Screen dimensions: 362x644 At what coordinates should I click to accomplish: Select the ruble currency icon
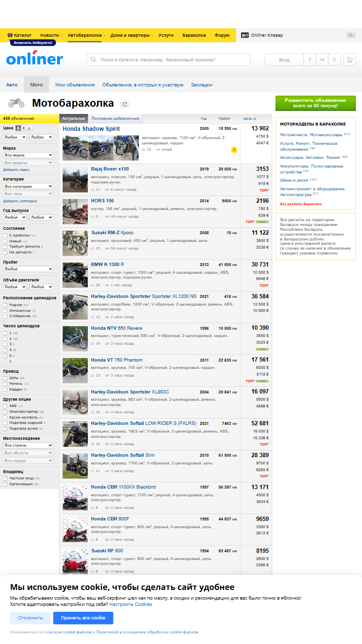point(29,128)
